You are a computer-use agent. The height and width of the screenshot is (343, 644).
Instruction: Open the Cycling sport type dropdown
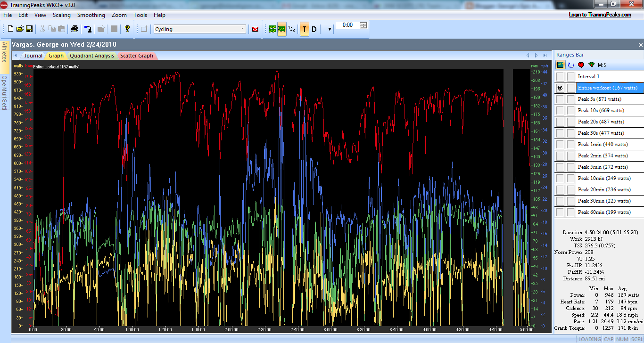242,29
